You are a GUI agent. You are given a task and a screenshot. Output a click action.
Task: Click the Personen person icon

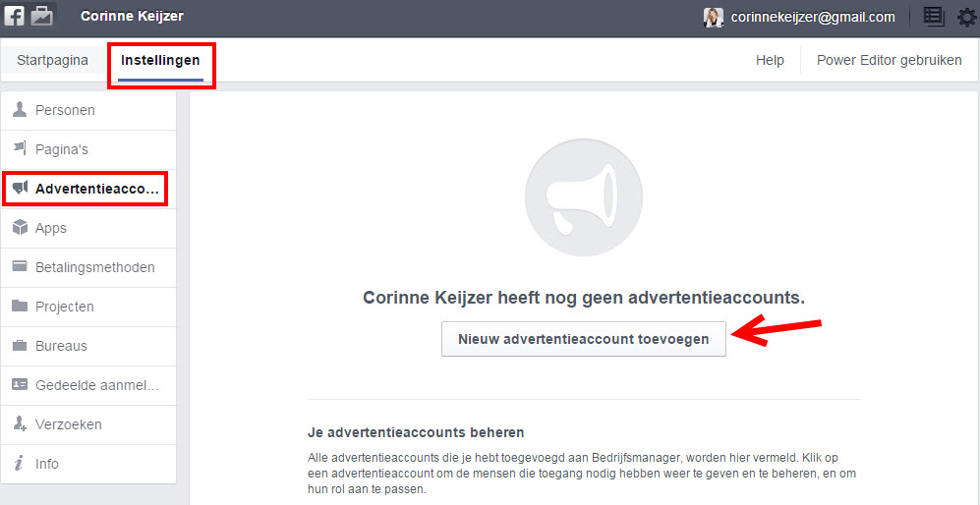pos(20,110)
